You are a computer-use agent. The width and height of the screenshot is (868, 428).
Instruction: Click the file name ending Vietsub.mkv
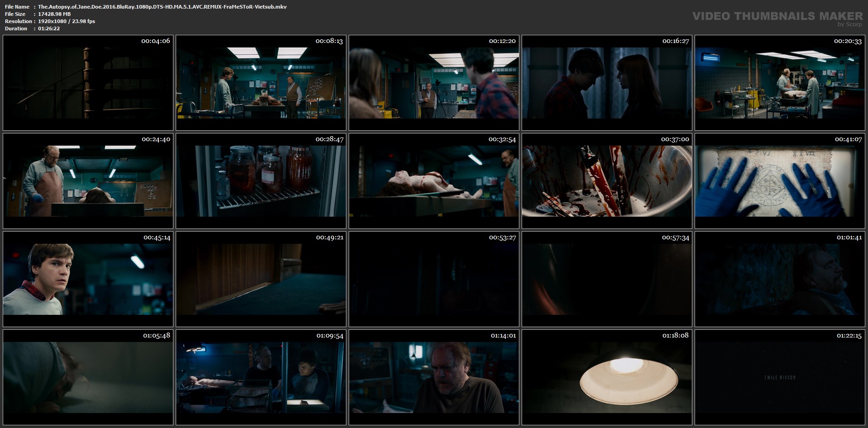pyautogui.click(x=162, y=7)
